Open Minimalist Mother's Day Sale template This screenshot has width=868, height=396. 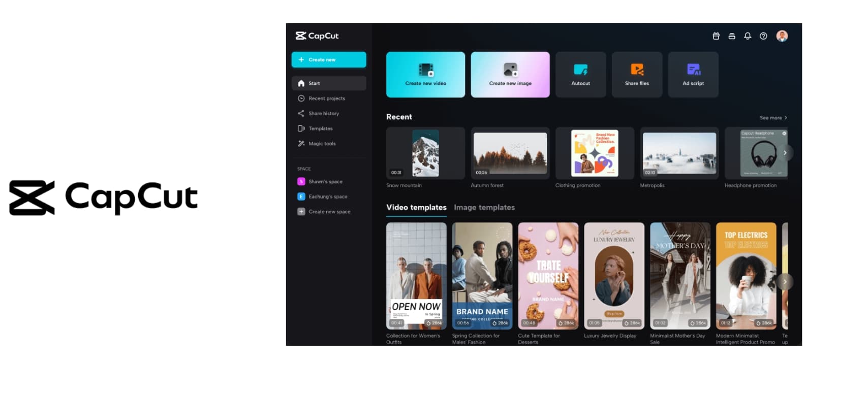click(680, 276)
